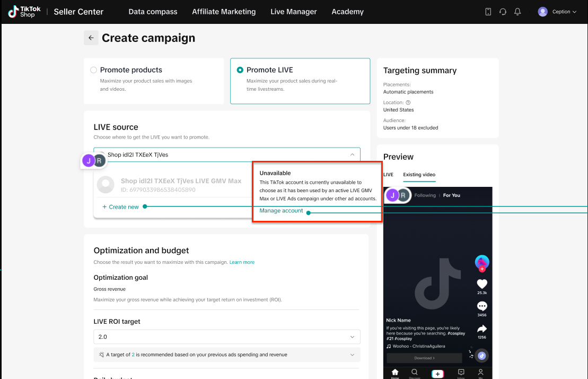This screenshot has height=379, width=588.
Task: Click the Location help question-mark icon
Action: tap(408, 102)
